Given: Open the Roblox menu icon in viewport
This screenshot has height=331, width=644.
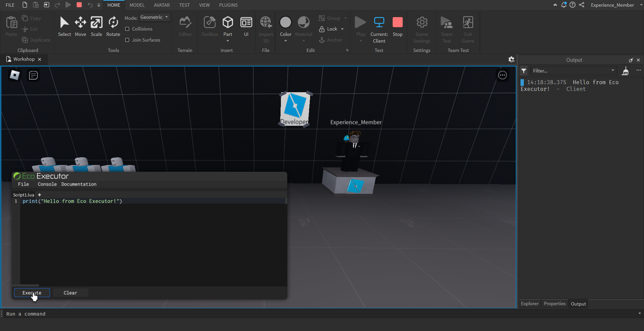Looking at the screenshot, I should (x=14, y=75).
